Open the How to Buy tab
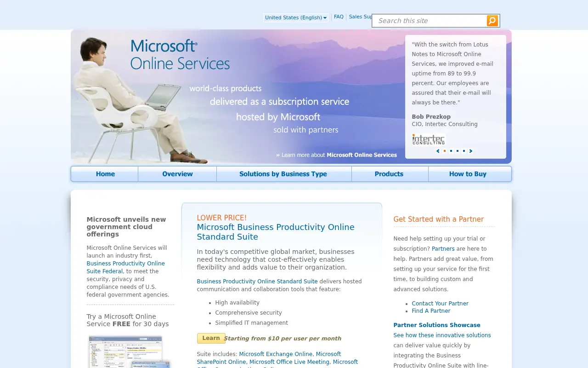Viewport: 588px width, 368px height. (x=469, y=174)
